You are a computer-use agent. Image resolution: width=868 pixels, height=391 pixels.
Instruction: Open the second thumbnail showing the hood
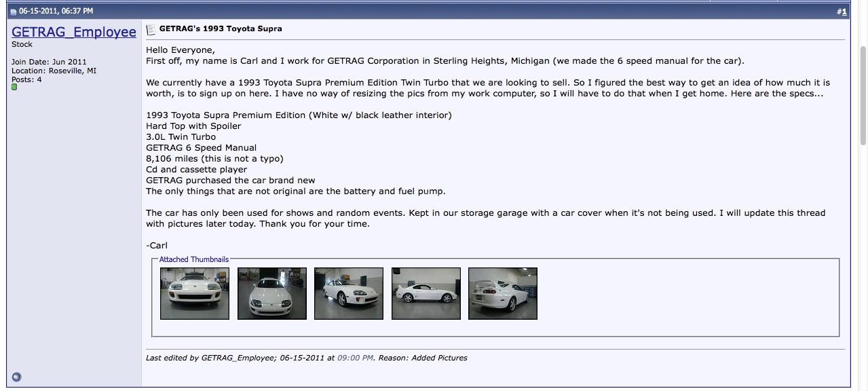pyautogui.click(x=271, y=293)
